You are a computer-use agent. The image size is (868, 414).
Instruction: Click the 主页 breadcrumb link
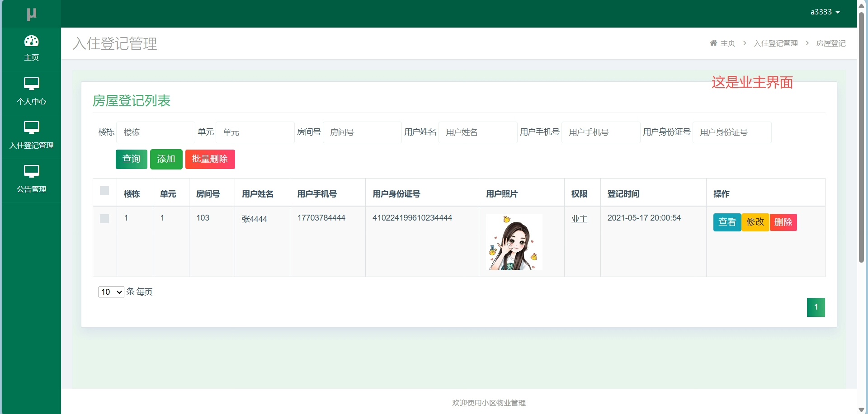coord(728,43)
